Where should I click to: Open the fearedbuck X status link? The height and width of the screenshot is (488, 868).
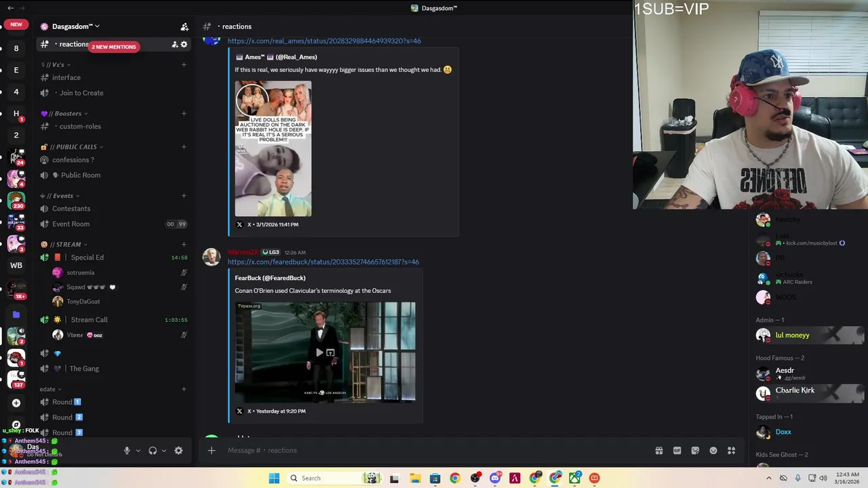[323, 262]
